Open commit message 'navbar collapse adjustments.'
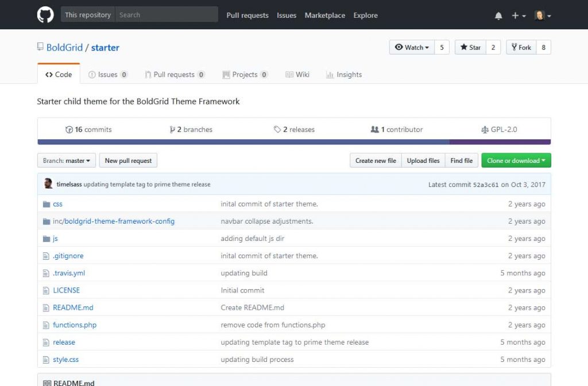This screenshot has height=386, width=588. coord(266,221)
